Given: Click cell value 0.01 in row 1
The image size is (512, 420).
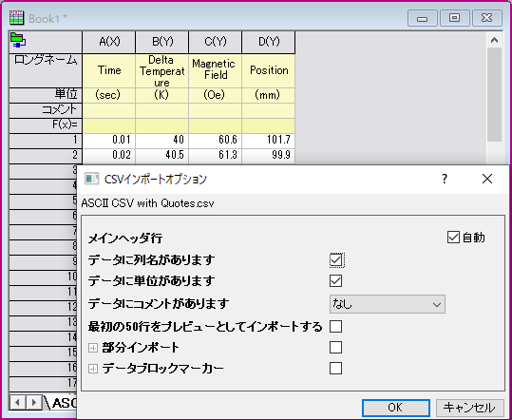Looking at the screenshot, I should [x=109, y=141].
